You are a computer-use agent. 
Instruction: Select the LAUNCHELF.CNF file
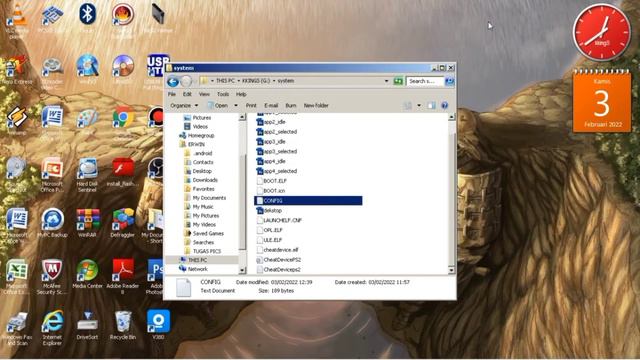click(282, 220)
